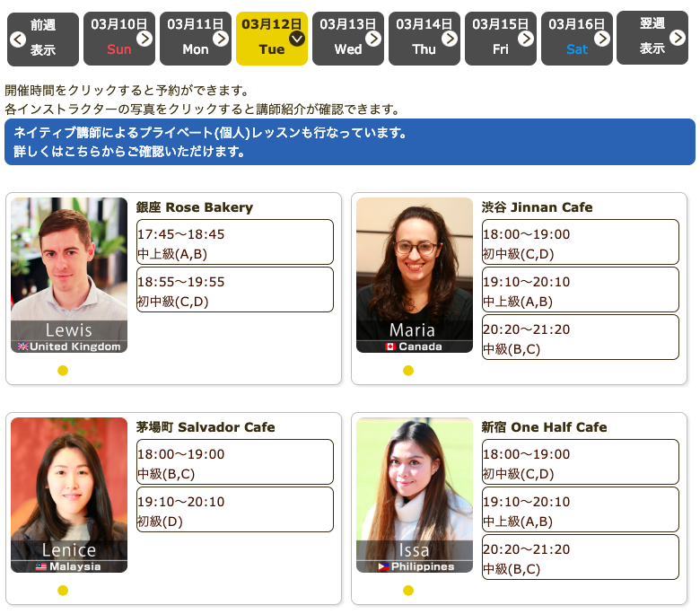Book Jinnan Cafe 20:20～21:20 中級 slot

pos(580,338)
